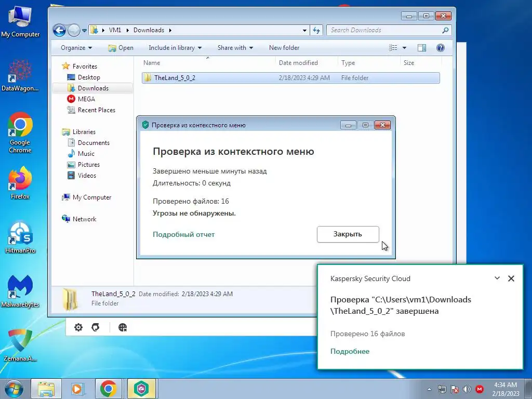Refresh the Downloads folder view

[316, 30]
